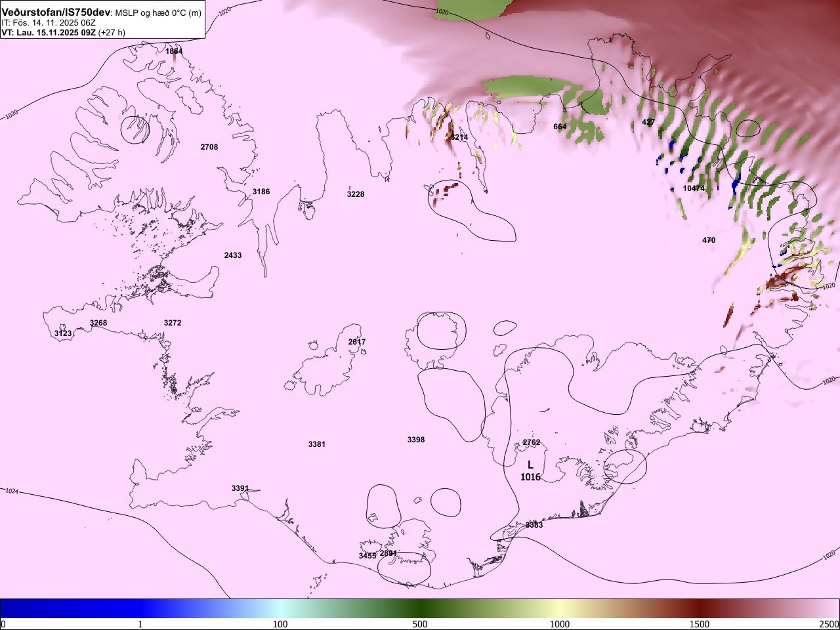Click the L low-pressure marker

point(530,465)
